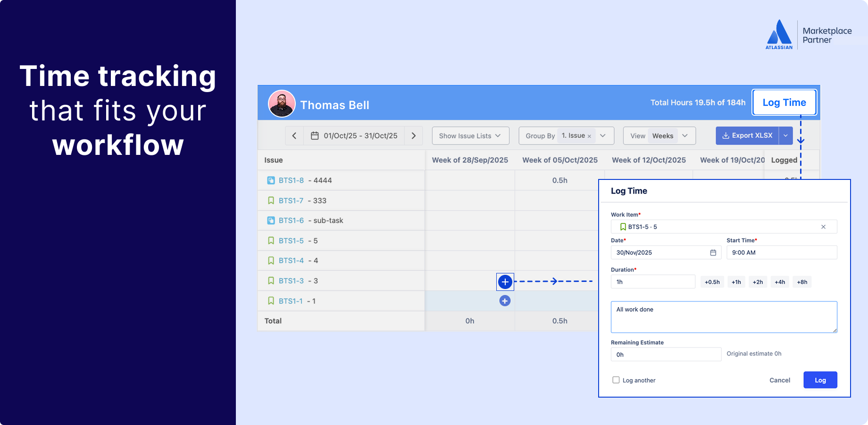Open the Show Issue Lists dropdown

click(x=470, y=136)
